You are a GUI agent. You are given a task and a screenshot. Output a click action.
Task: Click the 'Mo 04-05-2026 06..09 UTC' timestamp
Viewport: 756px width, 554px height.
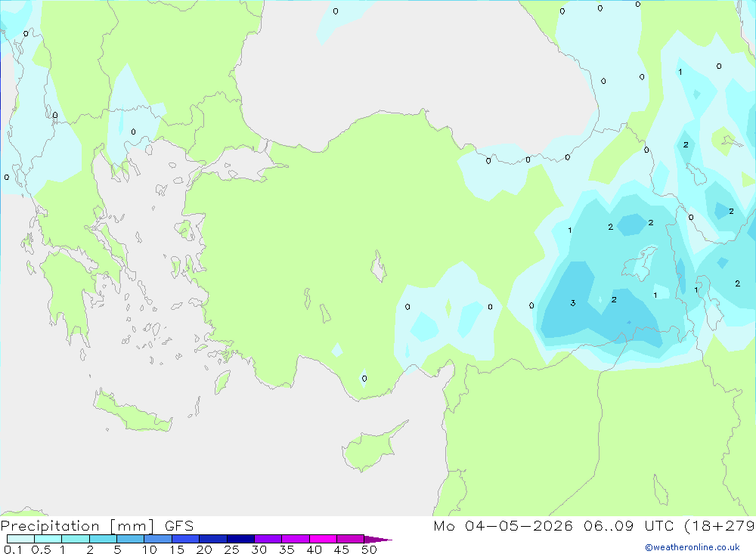pos(553,525)
